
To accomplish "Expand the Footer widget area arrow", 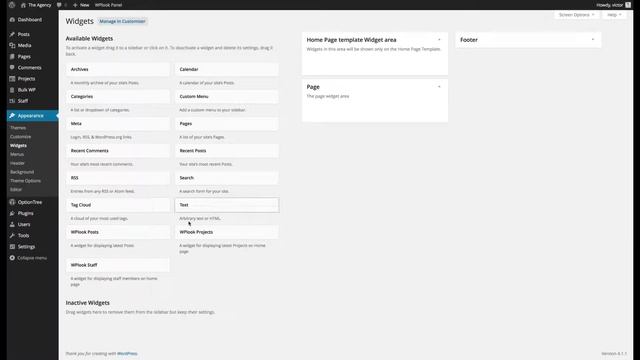I will point(593,40).
